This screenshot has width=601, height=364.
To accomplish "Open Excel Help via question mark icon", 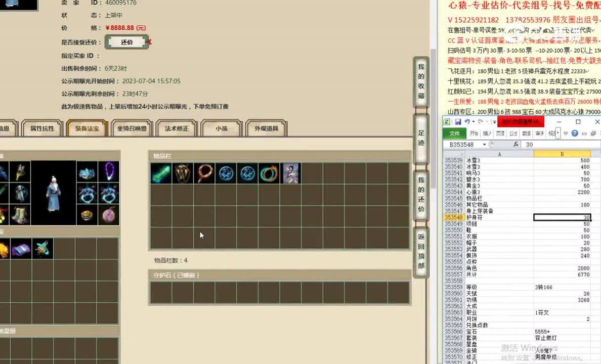I will point(575,132).
